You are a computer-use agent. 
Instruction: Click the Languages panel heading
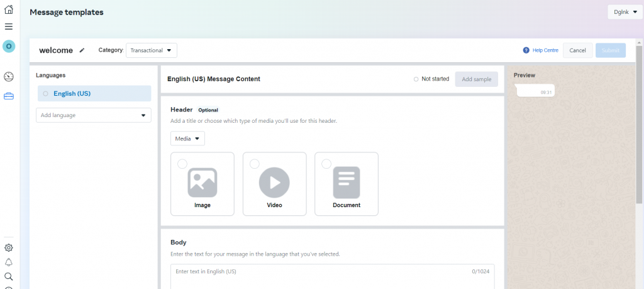(50, 75)
